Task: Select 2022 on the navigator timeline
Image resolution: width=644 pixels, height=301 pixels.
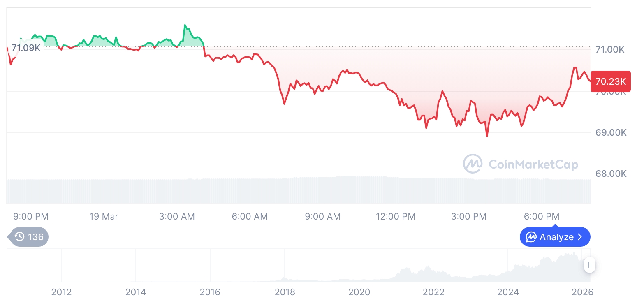Action: click(433, 292)
